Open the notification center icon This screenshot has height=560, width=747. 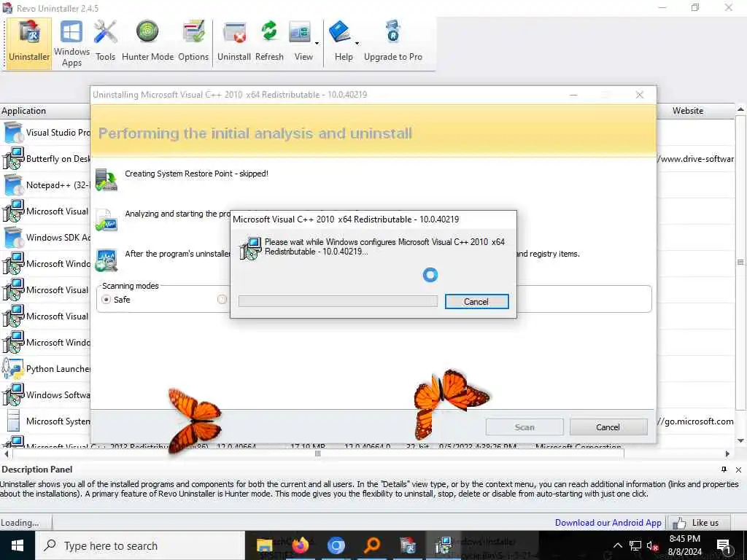click(724, 546)
